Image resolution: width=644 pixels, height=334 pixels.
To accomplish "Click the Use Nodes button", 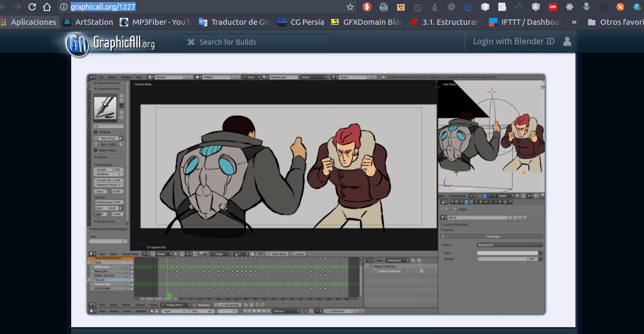I will (492, 237).
